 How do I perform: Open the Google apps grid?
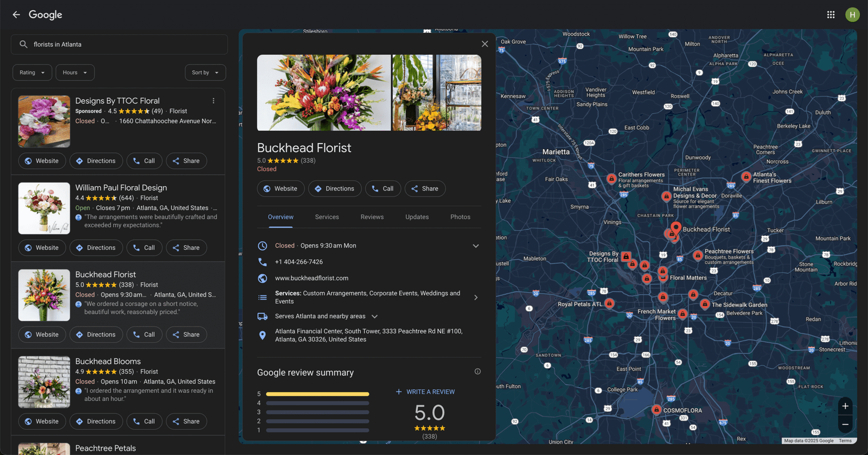(x=831, y=15)
